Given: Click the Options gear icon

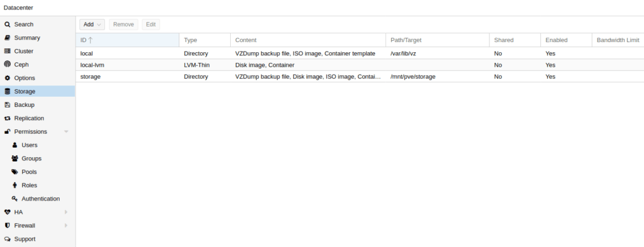Looking at the screenshot, I should 7,78.
